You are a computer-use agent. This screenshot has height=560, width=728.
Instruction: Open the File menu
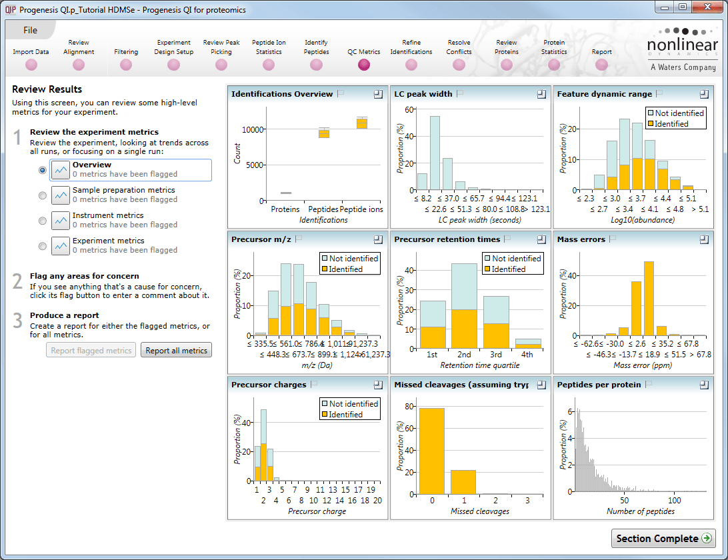click(30, 30)
